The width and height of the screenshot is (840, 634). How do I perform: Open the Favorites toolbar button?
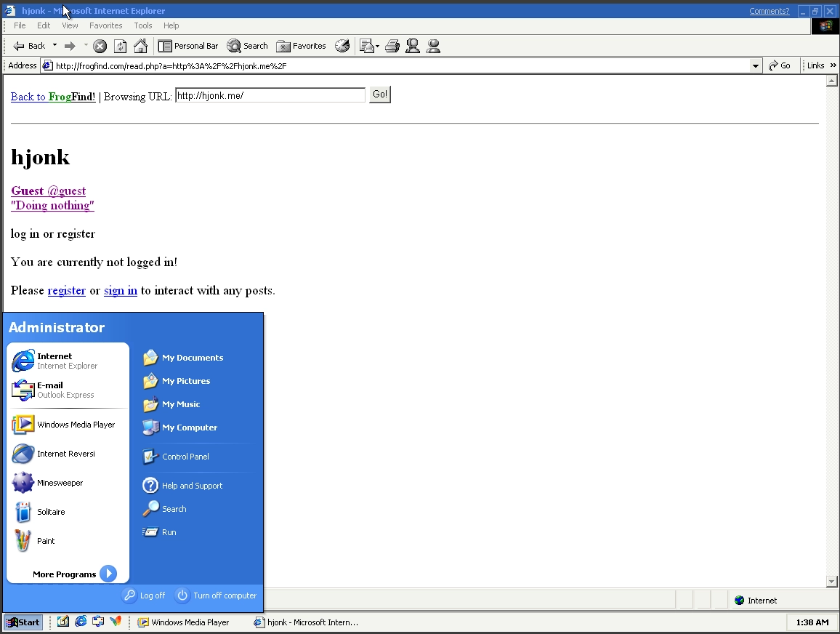pyautogui.click(x=301, y=46)
